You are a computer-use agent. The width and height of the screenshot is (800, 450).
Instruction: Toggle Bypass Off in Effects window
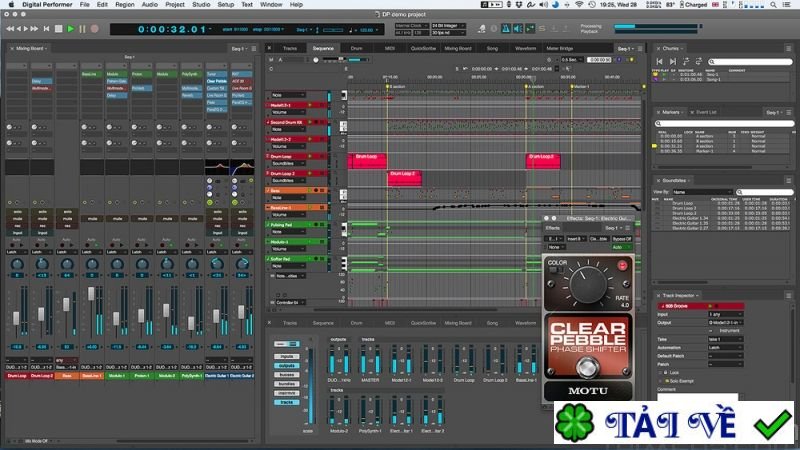click(623, 239)
